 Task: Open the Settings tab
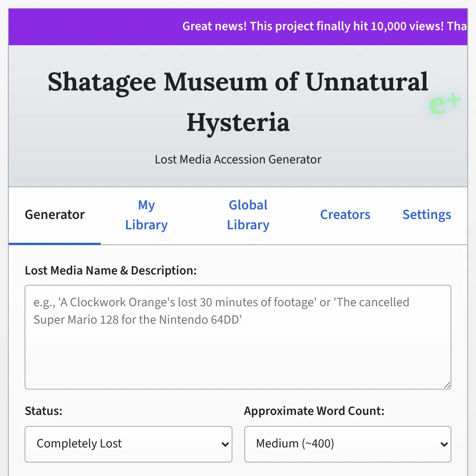[427, 215]
